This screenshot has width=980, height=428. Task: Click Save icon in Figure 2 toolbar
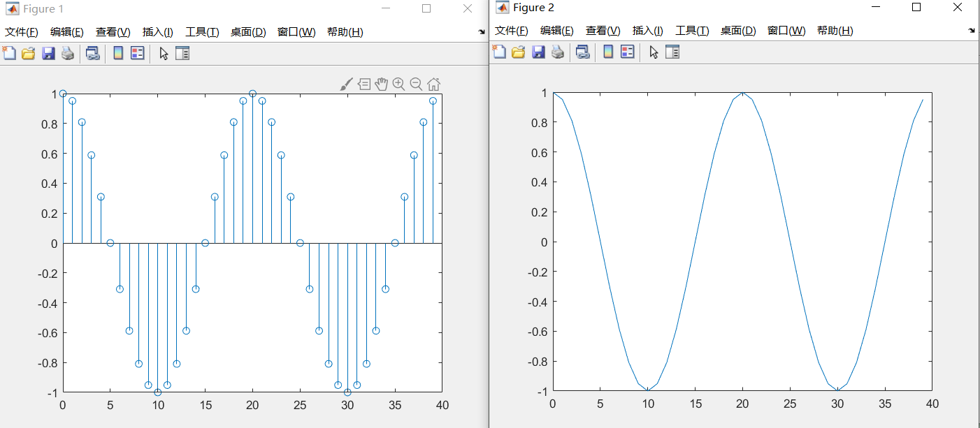[x=538, y=52]
